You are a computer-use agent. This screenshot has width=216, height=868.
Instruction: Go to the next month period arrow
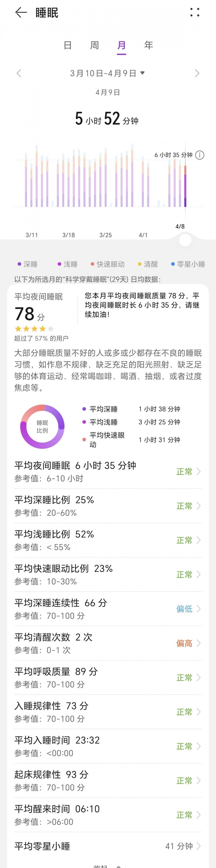click(197, 74)
